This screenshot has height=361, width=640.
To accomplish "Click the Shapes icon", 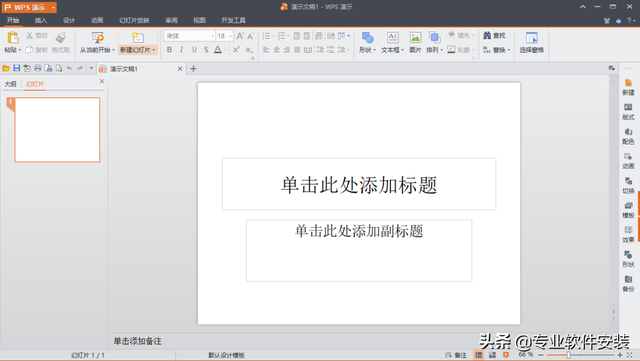I will point(367,38).
